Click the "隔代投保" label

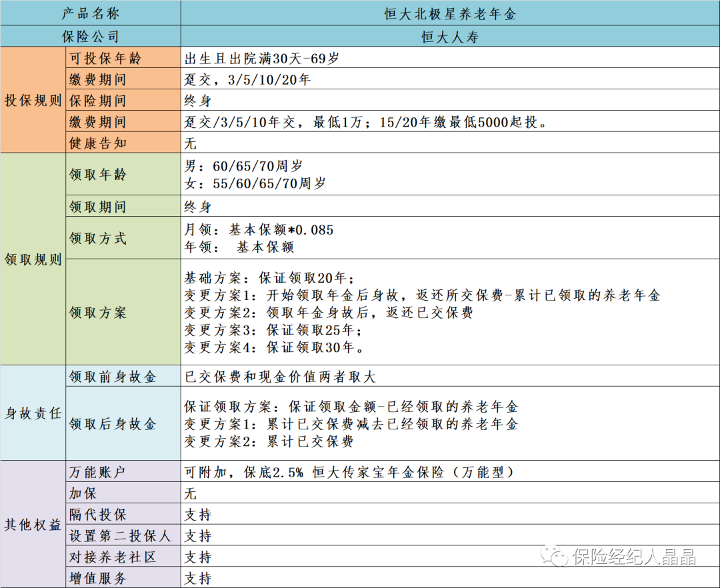pos(98,514)
